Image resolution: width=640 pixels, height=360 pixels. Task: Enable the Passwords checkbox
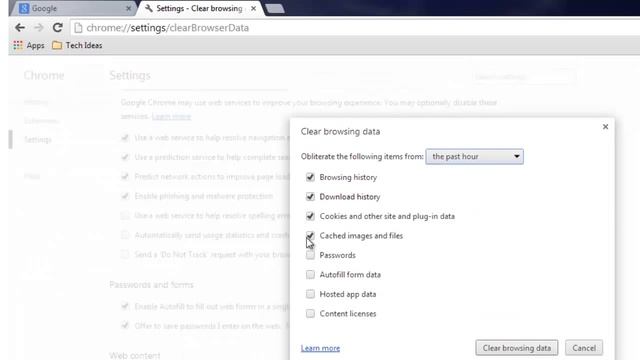click(310, 255)
